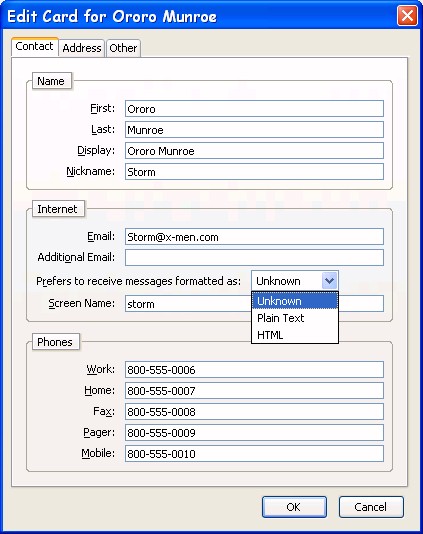423x534 pixels.
Task: Click the OK button
Action: 294,507
